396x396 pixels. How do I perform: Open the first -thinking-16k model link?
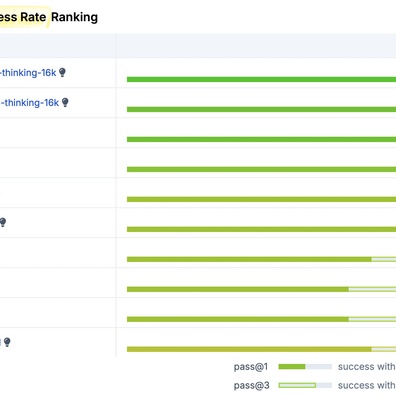coord(28,73)
